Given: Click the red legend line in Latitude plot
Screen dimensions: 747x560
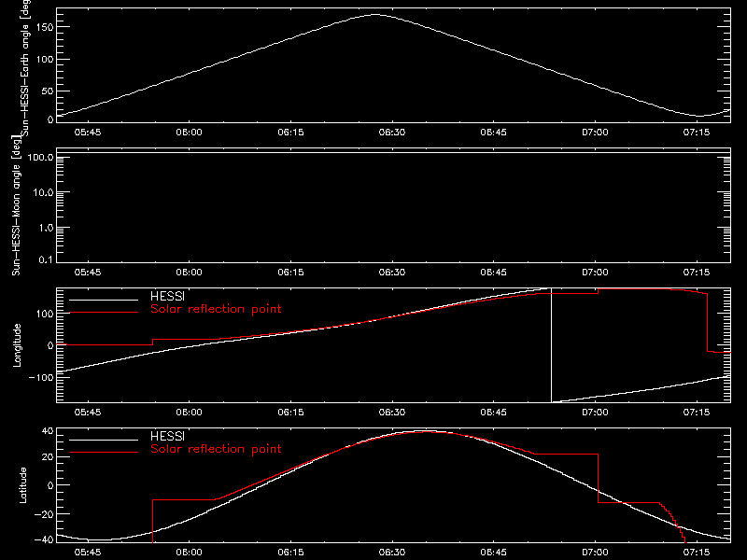Looking at the screenshot, I should coord(104,453).
